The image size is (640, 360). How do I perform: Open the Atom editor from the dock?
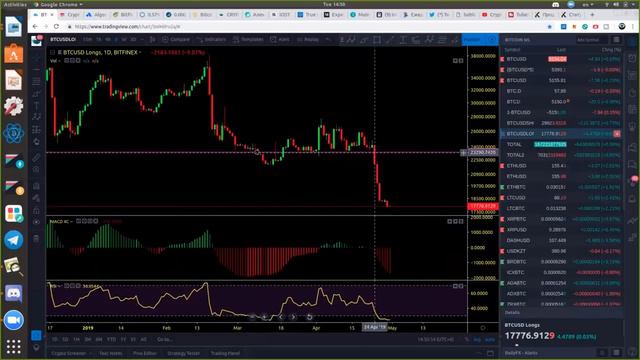tap(13, 133)
